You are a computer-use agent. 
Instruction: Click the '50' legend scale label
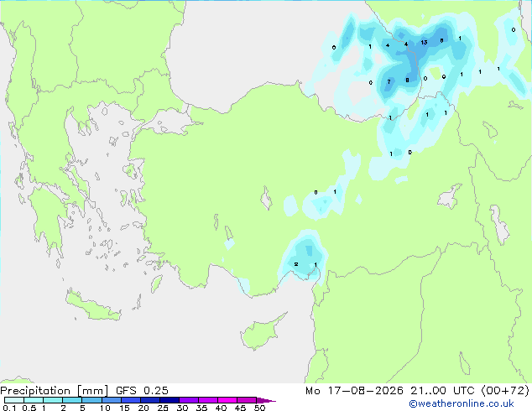[259, 408]
